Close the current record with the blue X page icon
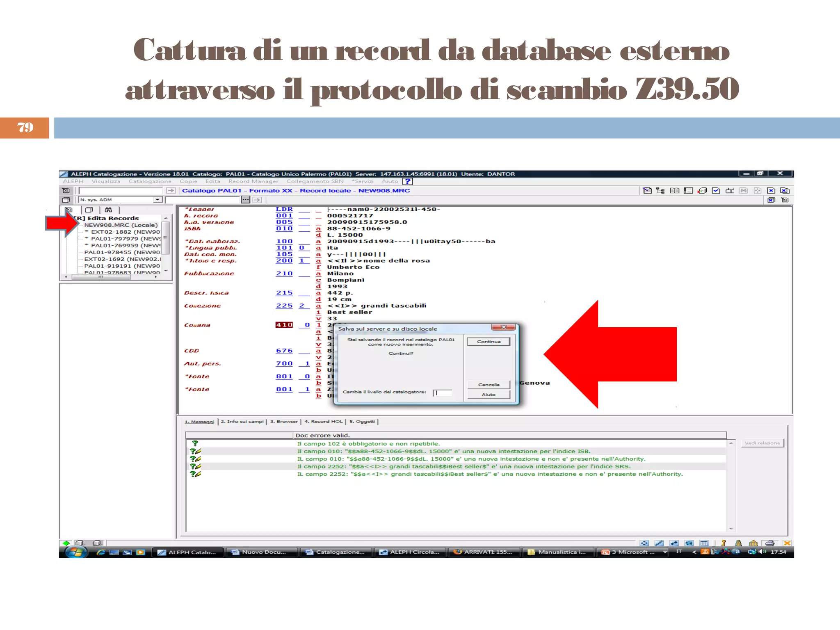Screen dimensions: 840x630 (x=771, y=190)
